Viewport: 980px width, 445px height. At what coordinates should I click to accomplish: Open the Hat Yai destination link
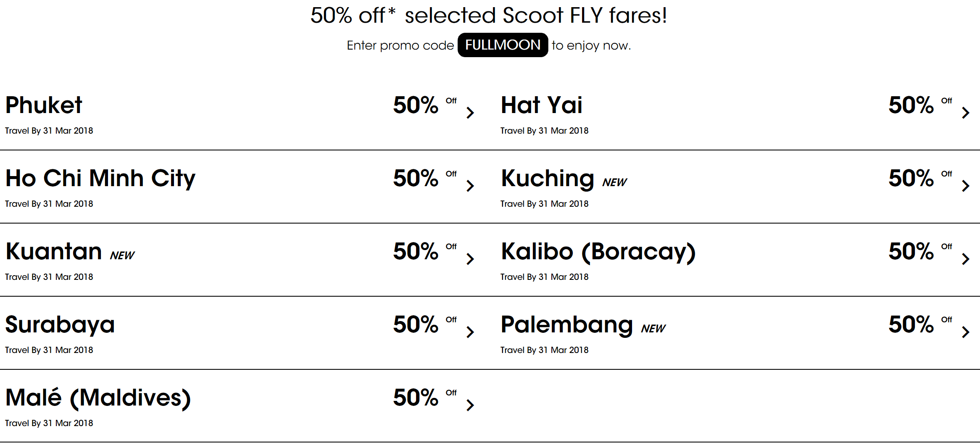point(542,105)
